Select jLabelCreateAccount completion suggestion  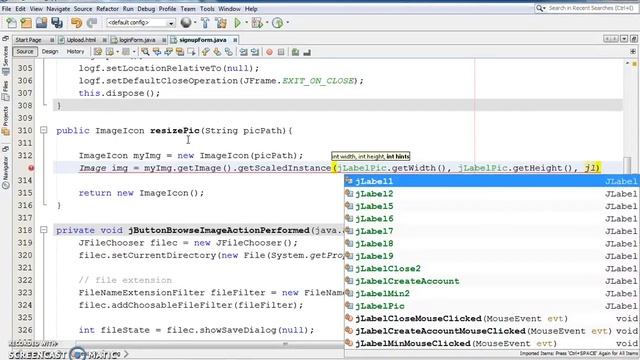point(492,281)
